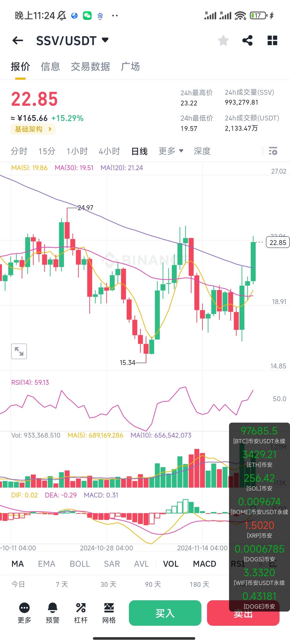Select the 分时 chart interval
Viewport: 290px width, 644px height.
pos(19,151)
